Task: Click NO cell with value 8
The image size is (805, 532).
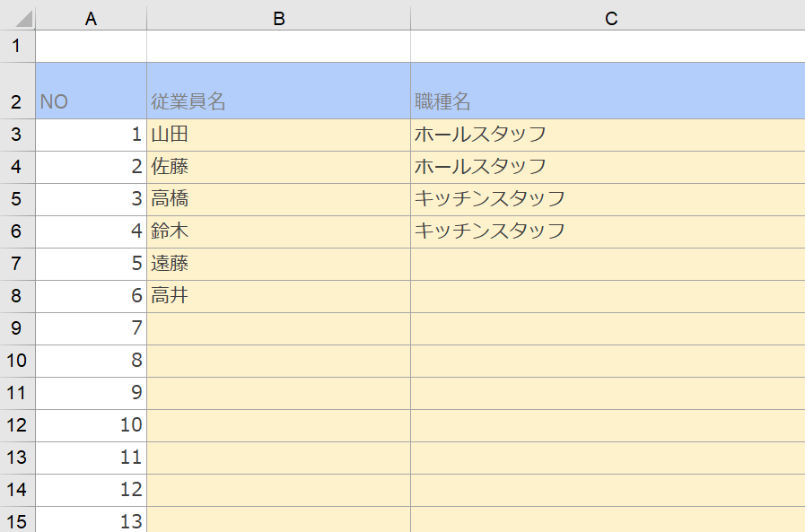Action: pos(91,362)
